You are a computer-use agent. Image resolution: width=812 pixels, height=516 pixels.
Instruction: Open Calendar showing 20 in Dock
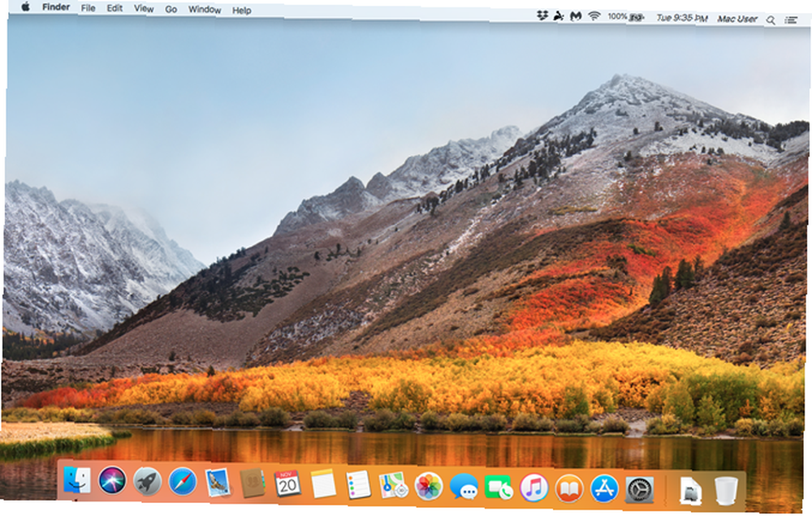point(287,484)
